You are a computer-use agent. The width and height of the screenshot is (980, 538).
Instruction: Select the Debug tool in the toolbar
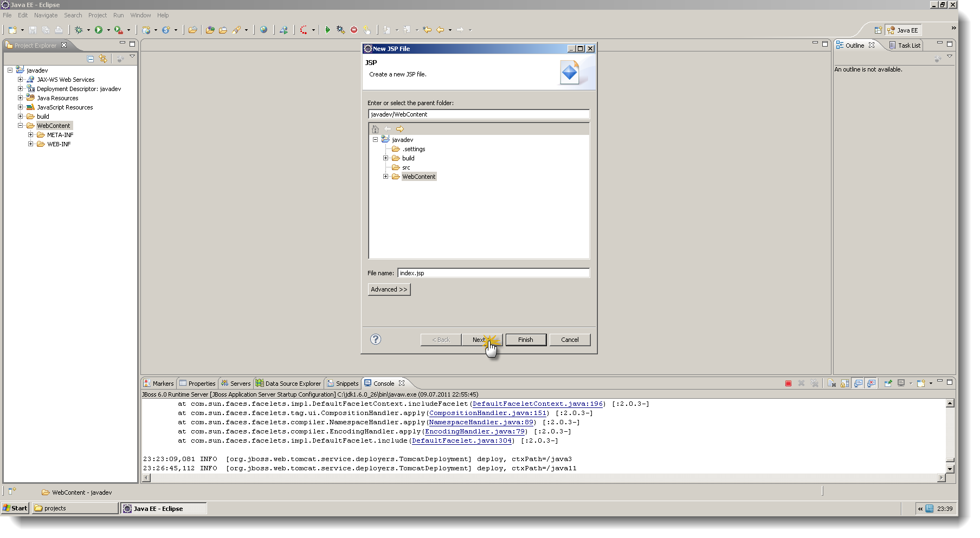point(79,30)
